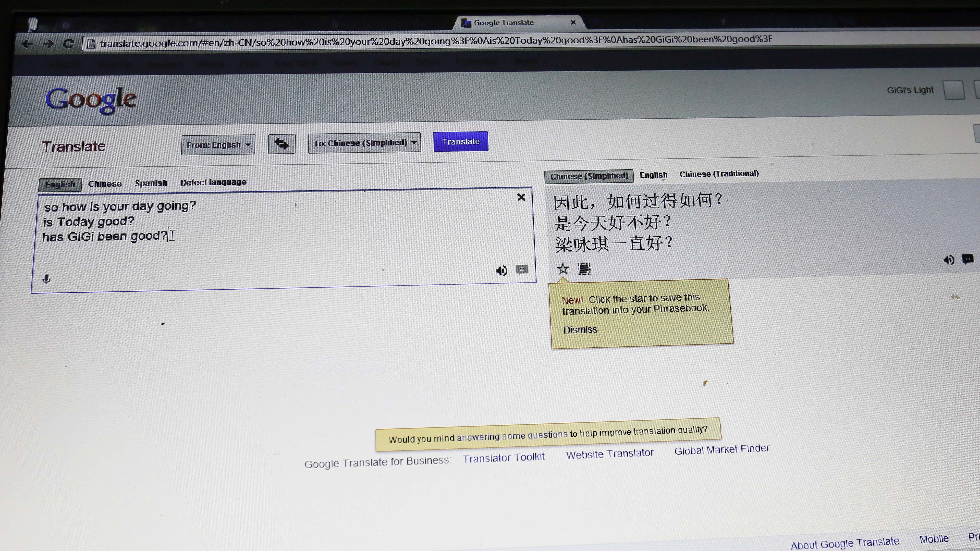Click answering some questions link
Image resolution: width=980 pixels, height=551 pixels.
(512, 436)
